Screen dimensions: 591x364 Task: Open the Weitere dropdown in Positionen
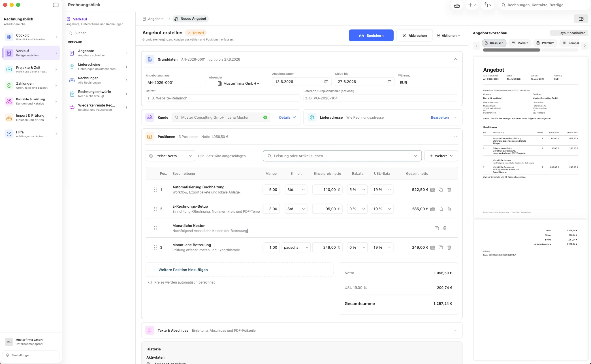tap(441, 156)
